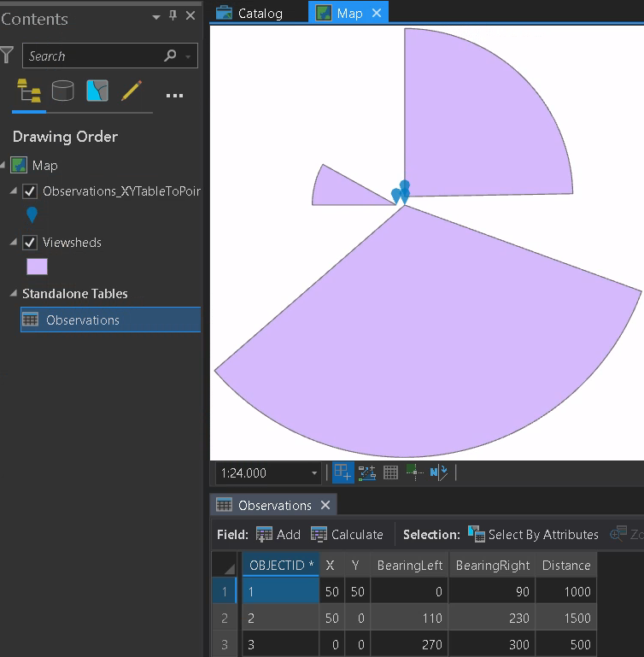Open the map scale 1:24,000 dropdown
This screenshot has width=644, height=657.
tap(314, 473)
